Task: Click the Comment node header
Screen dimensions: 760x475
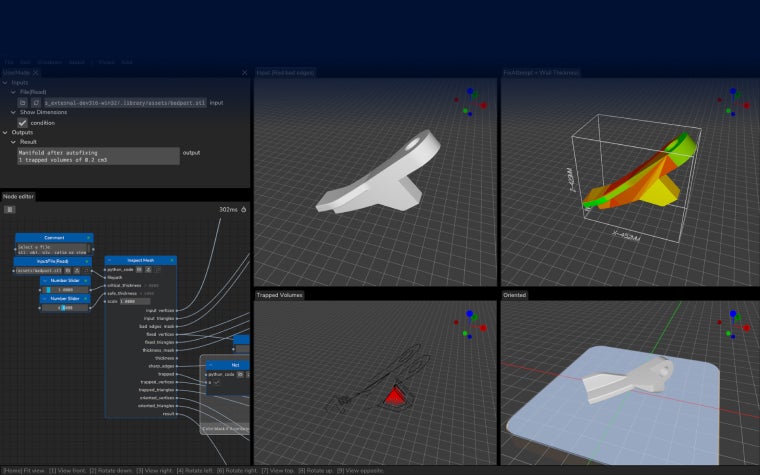Action: [x=54, y=238]
